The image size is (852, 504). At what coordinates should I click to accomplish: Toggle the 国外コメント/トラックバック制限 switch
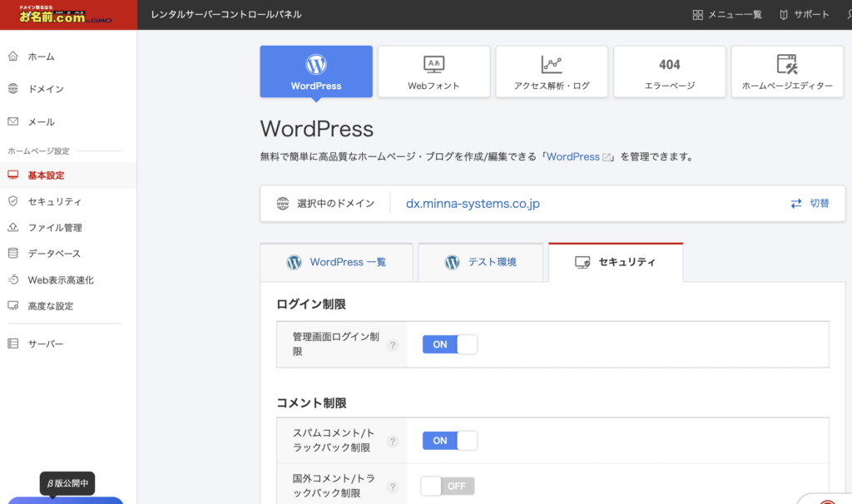448,486
